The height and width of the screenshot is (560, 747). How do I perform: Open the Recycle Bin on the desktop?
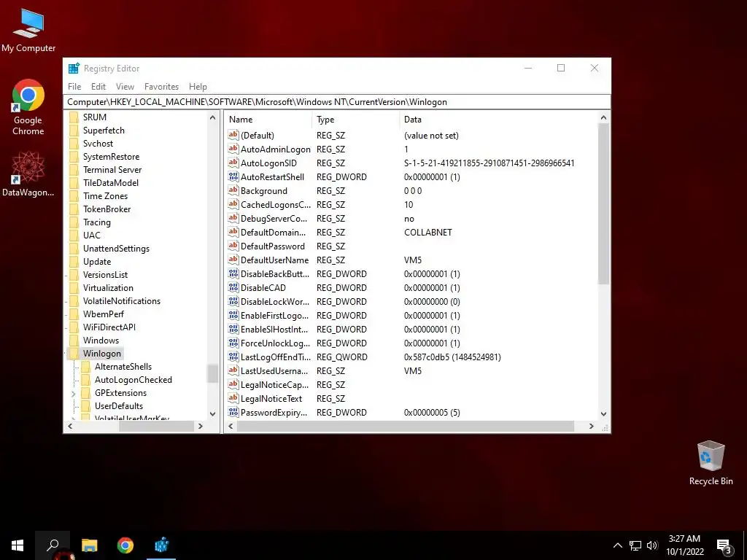[x=711, y=462]
